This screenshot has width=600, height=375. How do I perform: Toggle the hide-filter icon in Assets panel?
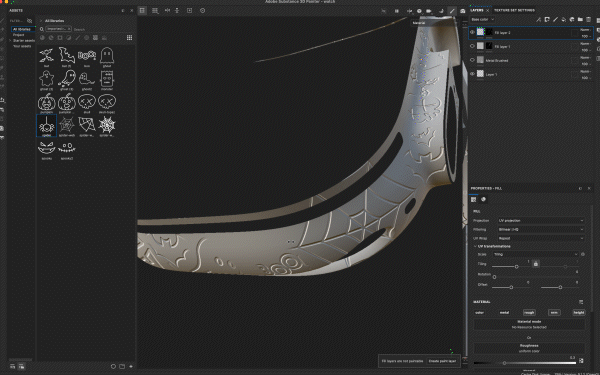point(29,21)
